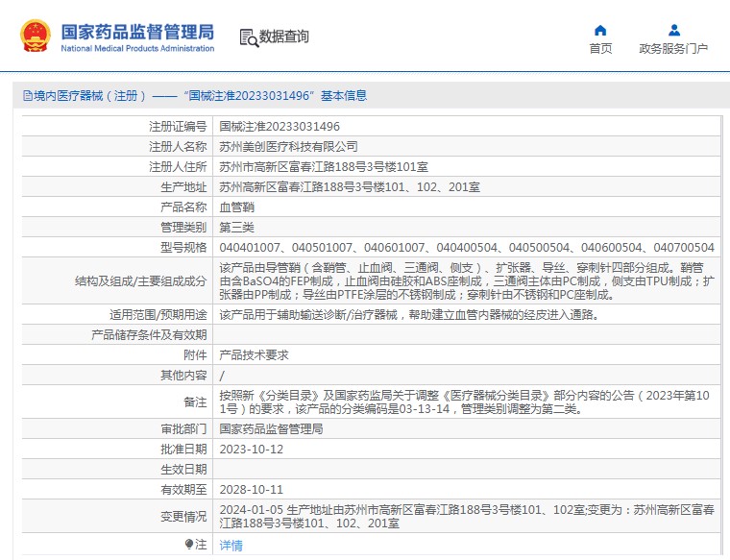
Task: Click the 注册人名称 row label
Action: pyautogui.click(x=178, y=147)
